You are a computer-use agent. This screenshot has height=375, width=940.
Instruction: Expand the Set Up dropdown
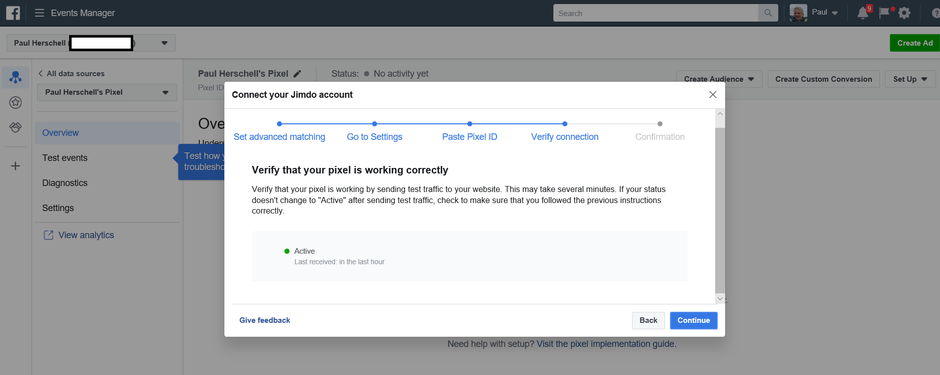pyautogui.click(x=910, y=79)
